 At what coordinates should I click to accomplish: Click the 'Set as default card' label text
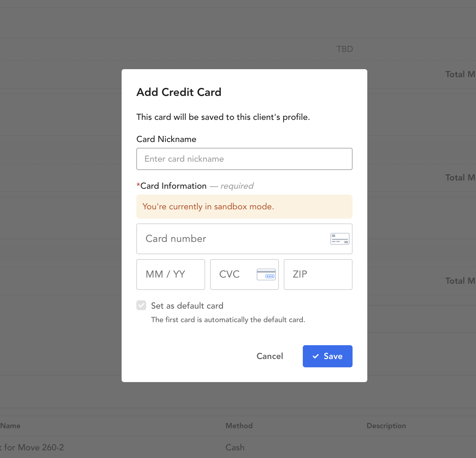187,306
